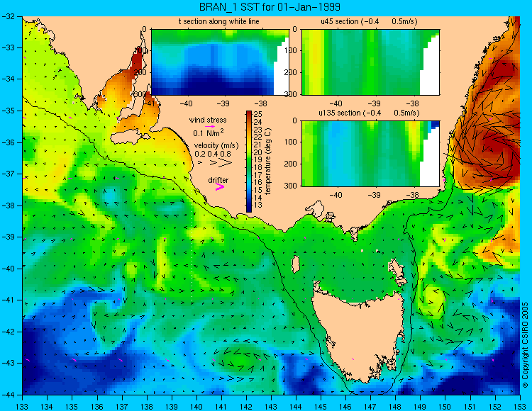This screenshot has height=411, width=532.
Task: Click the 'wind stress' legend label
Action: click(208, 120)
